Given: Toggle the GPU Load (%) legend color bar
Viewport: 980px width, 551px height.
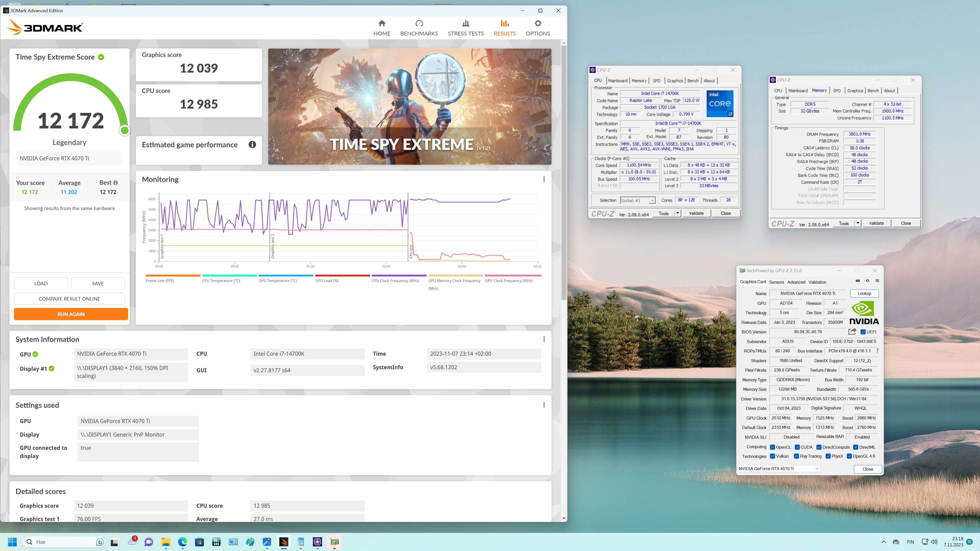Looking at the screenshot, I should pyautogui.click(x=342, y=276).
